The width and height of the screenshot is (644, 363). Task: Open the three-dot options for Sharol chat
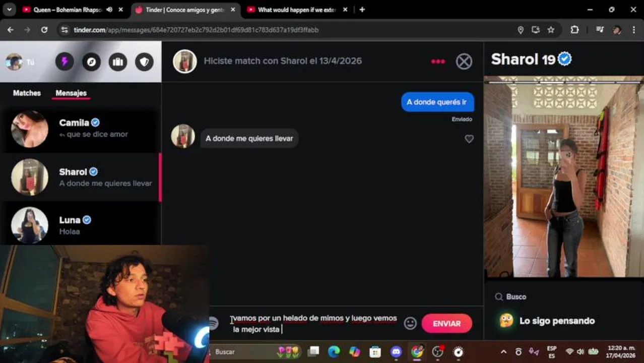pos(438,62)
